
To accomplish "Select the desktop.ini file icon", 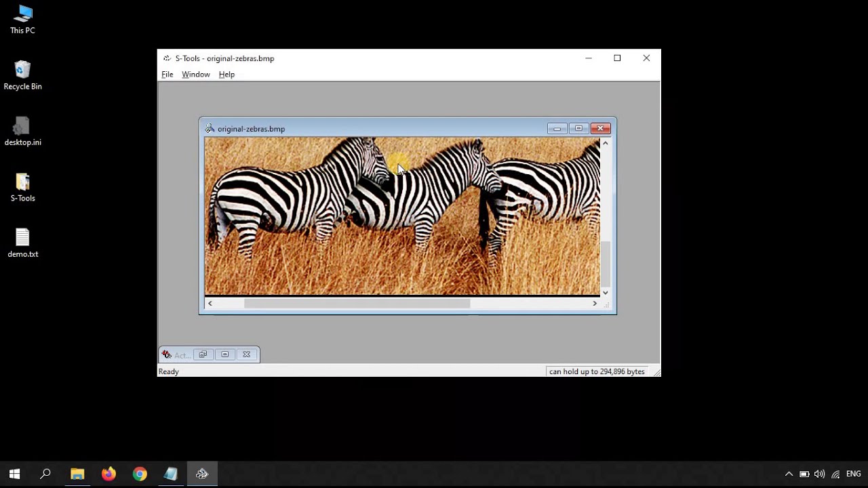I will click(x=22, y=131).
